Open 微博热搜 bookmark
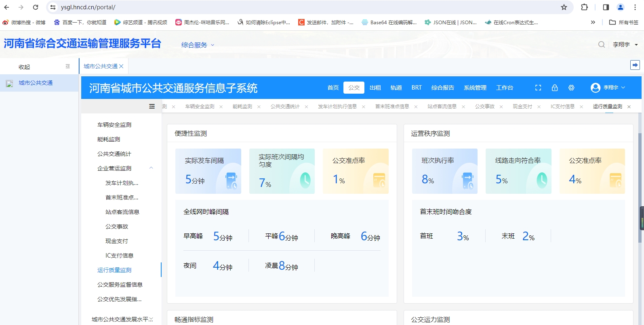The width and height of the screenshot is (644, 325). pos(24,22)
